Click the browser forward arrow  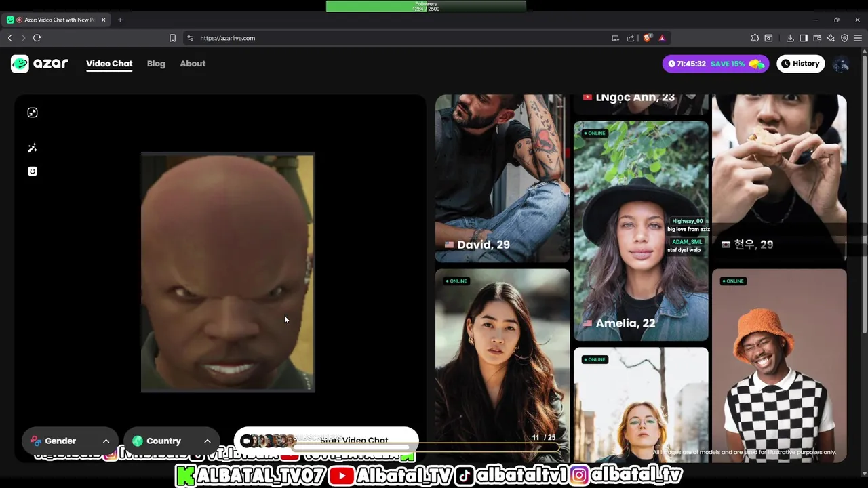click(x=23, y=38)
